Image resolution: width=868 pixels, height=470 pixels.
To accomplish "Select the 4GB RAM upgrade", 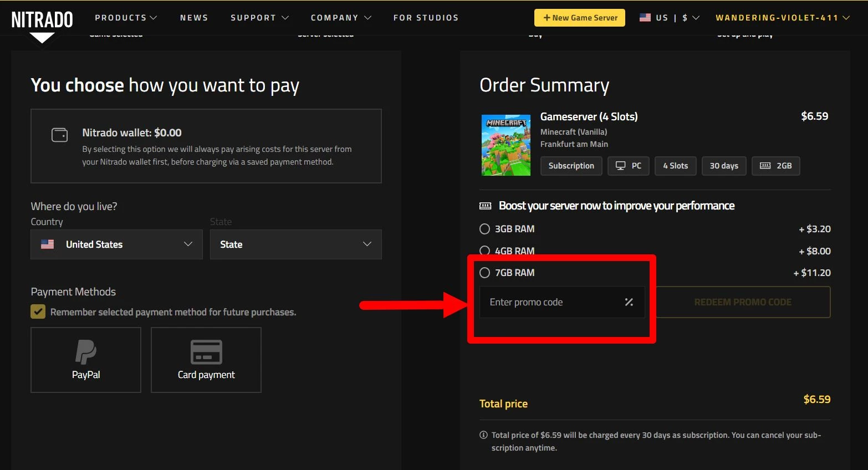I will (x=485, y=251).
